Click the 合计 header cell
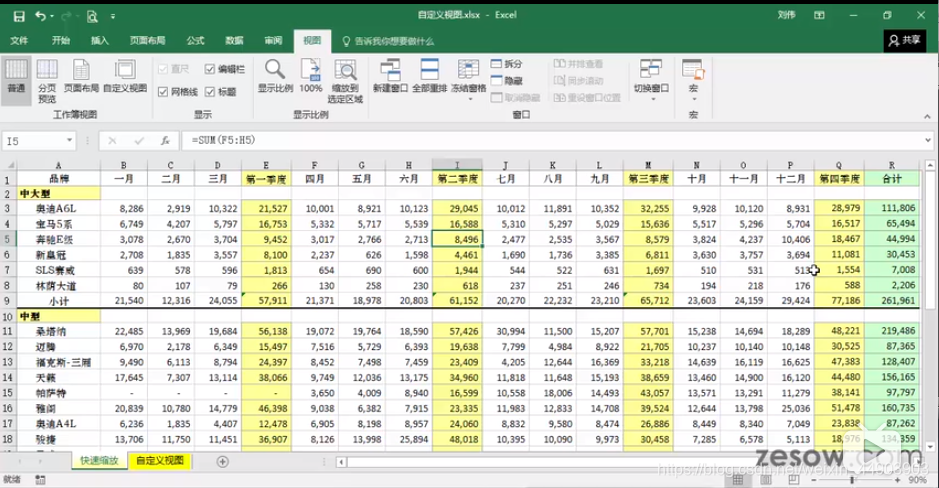 click(x=892, y=178)
